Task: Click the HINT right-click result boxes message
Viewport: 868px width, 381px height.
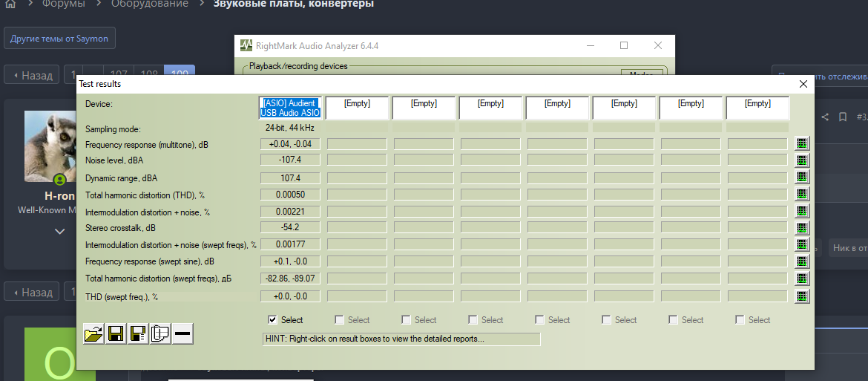Action: (401, 339)
